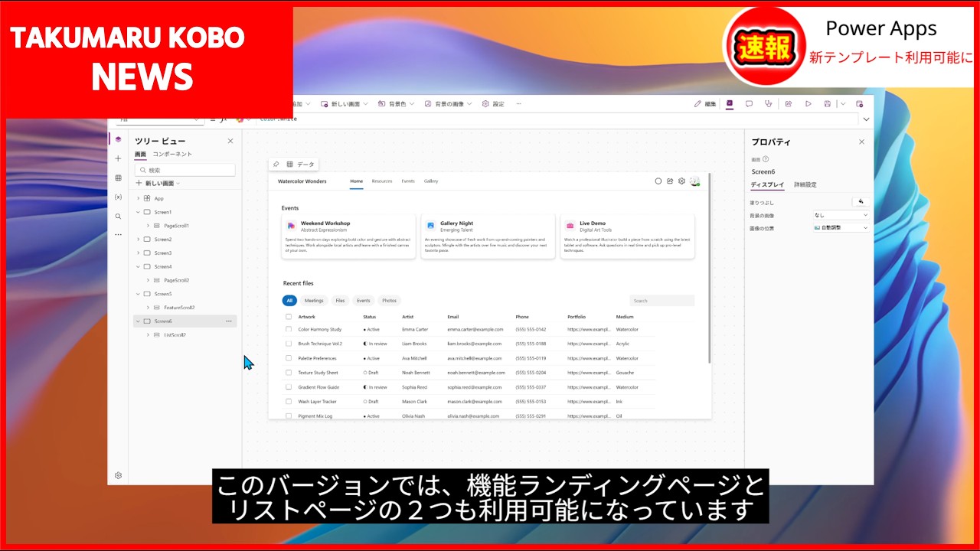Click the purple Copilot icon in command bar
The height and width of the screenshot is (551, 980).
730,104
